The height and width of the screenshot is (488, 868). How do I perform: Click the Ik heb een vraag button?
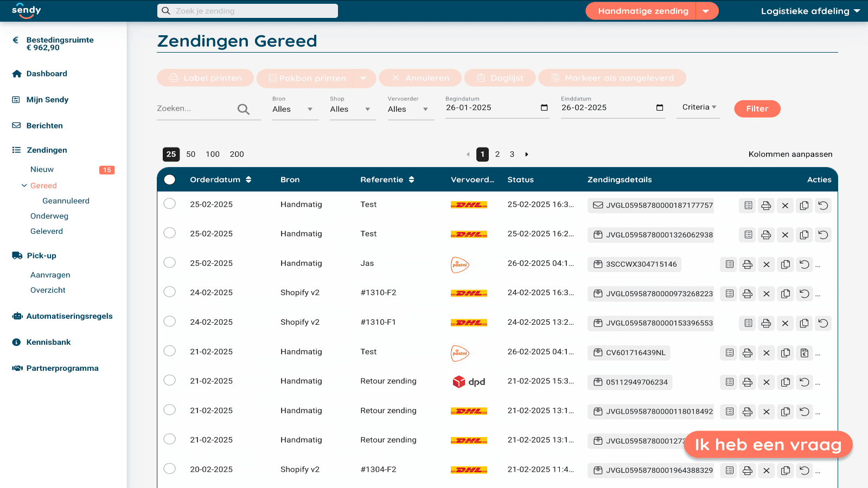pos(767,444)
